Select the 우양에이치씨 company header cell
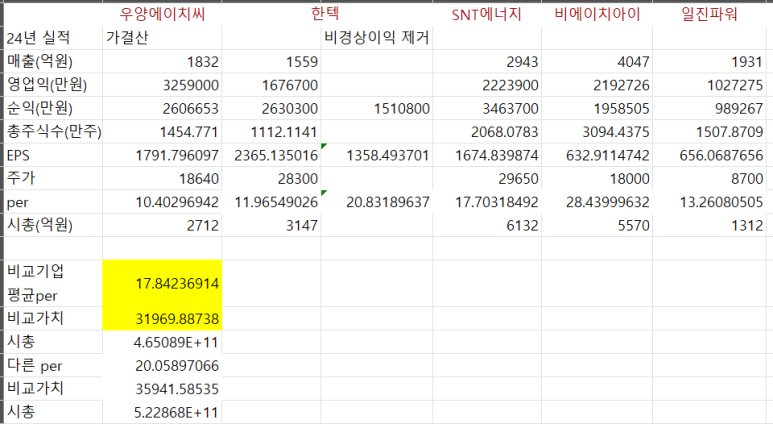This screenshot has height=424, width=773. [x=162, y=14]
